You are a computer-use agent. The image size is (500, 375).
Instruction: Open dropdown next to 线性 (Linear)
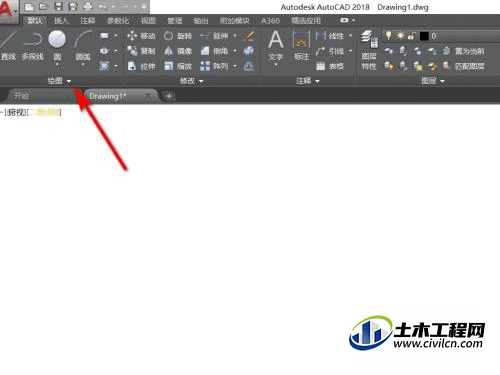tap(351, 36)
